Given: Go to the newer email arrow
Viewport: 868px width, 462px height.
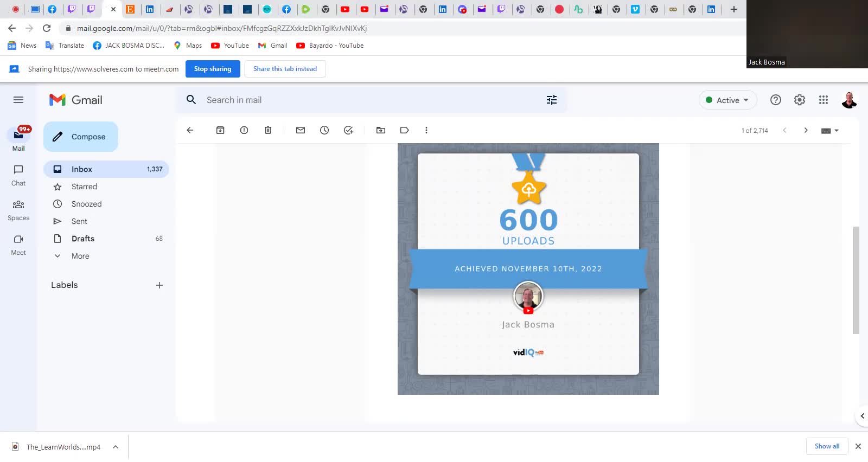Looking at the screenshot, I should [x=784, y=130].
